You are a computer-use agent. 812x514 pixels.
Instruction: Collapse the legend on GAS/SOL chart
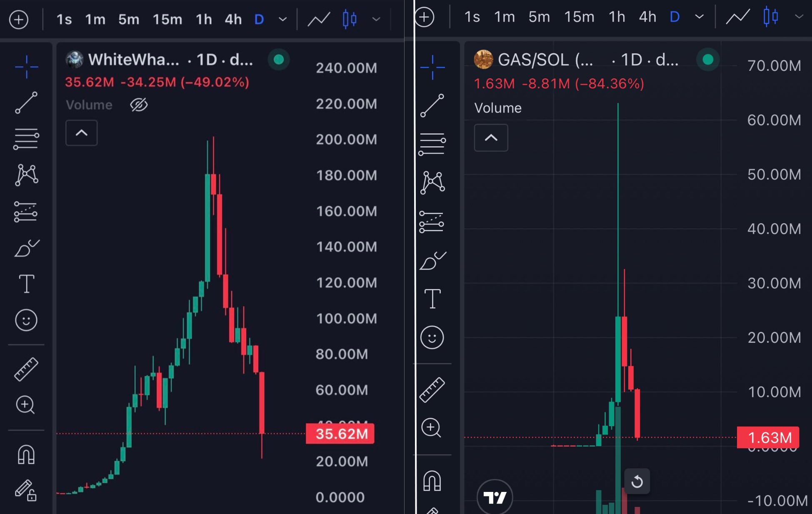tap(491, 138)
